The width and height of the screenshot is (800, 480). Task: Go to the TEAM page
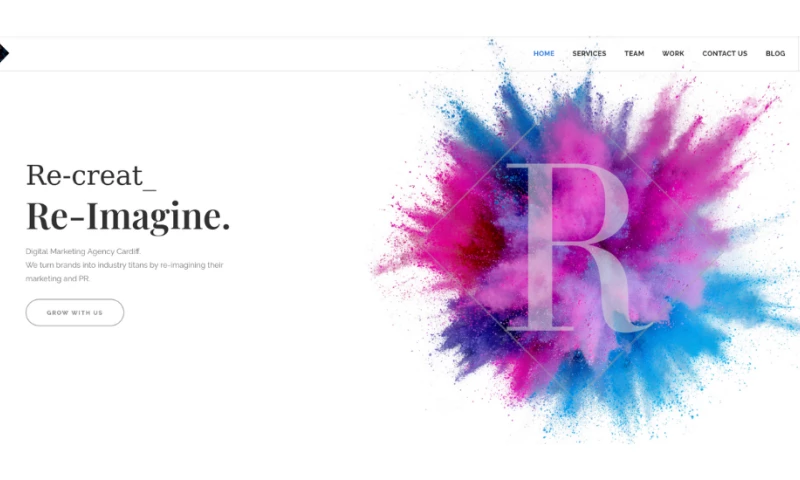[x=634, y=54]
